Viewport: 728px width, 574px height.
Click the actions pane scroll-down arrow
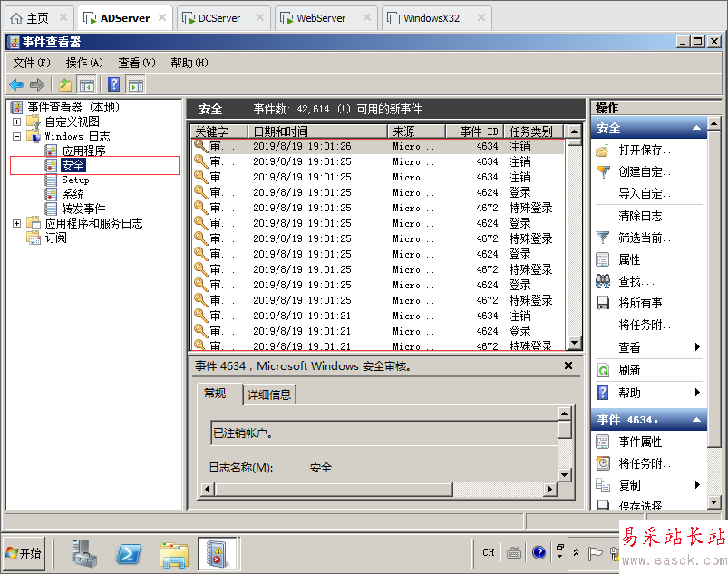714,501
